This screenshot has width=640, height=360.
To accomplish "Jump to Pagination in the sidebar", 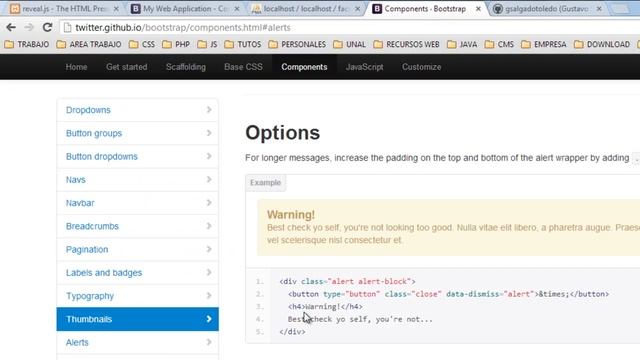I will pyautogui.click(x=138, y=249).
